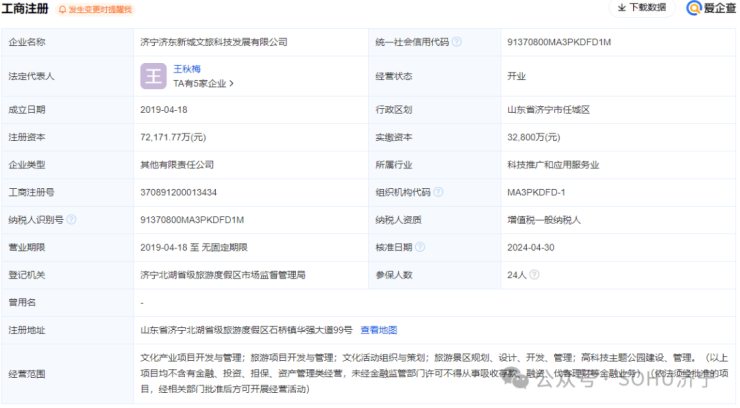Click administrative region 山东省济宁市任城区
740x408 pixels.
549,110
